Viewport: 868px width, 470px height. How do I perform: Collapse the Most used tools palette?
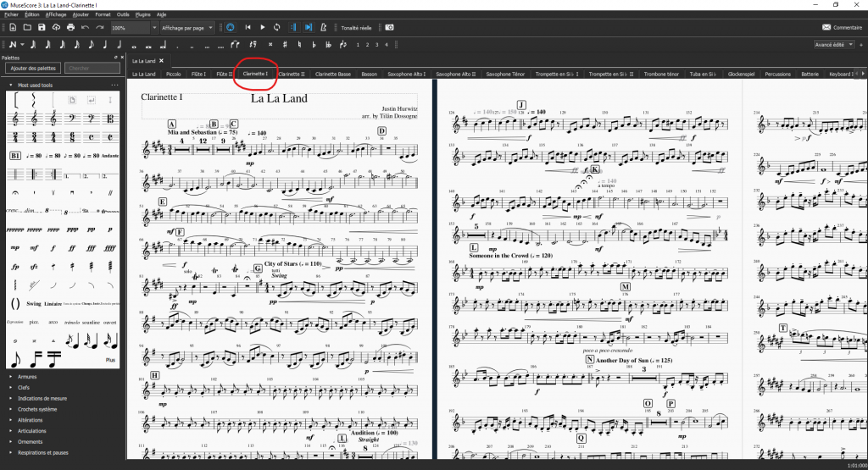[10, 86]
